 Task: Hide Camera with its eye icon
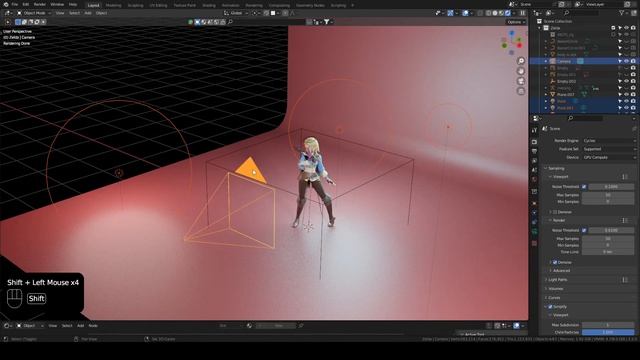point(627,61)
